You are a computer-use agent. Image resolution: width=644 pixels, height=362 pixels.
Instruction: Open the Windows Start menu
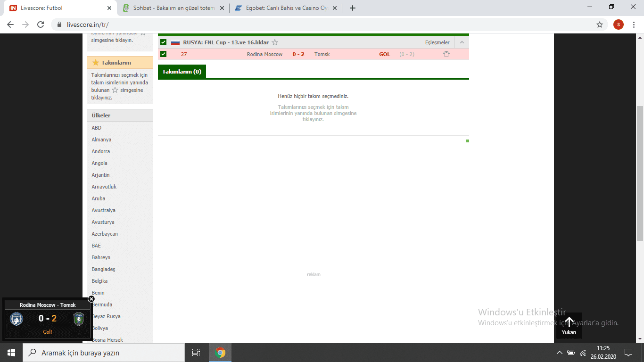tap(11, 353)
